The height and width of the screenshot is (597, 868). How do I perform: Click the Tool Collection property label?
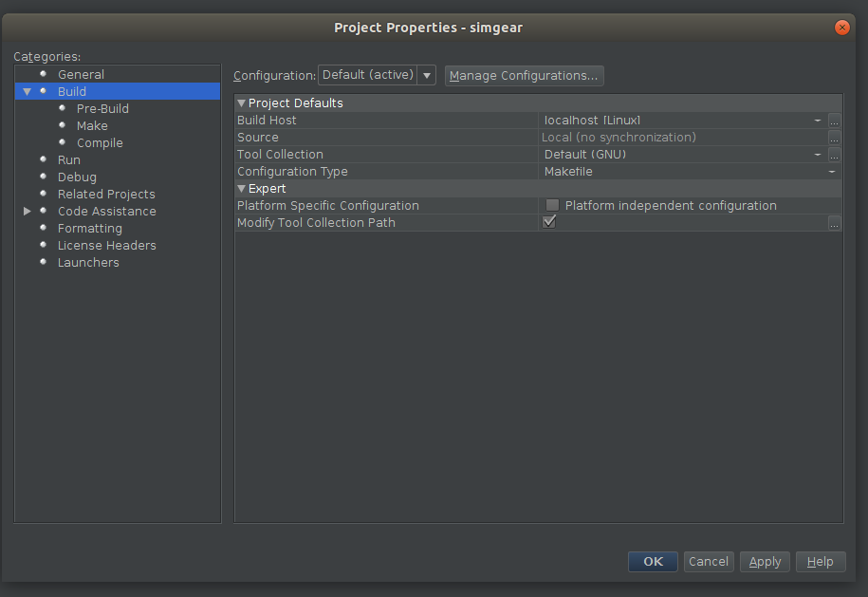tap(280, 155)
